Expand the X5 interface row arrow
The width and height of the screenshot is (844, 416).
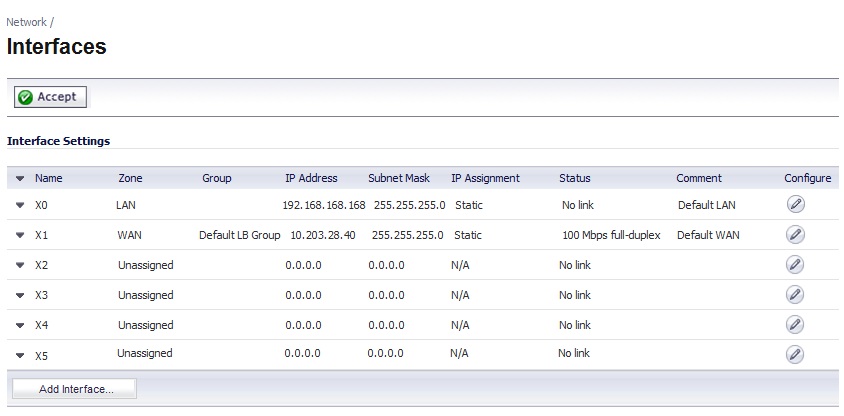pos(20,355)
